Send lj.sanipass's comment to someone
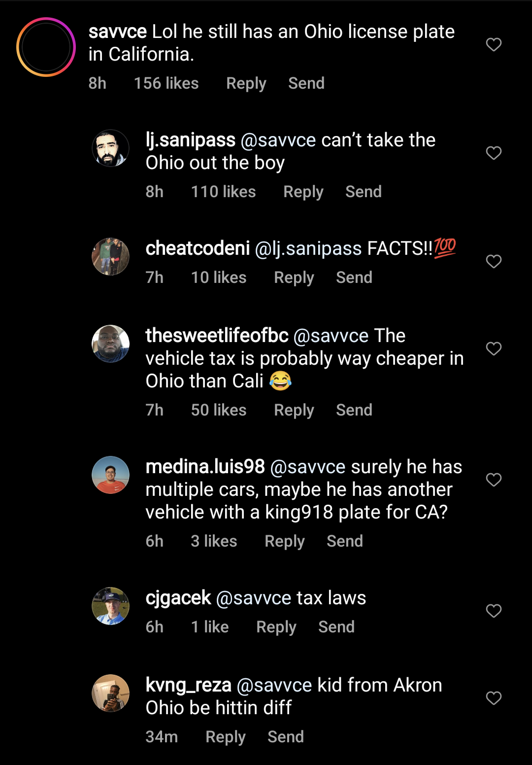This screenshot has width=532, height=765. 363,192
